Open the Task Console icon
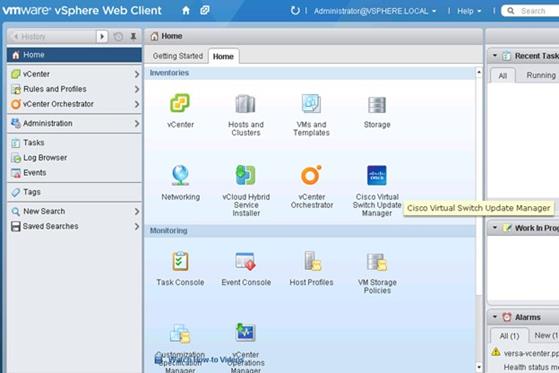This screenshot has height=373, width=559. click(x=180, y=261)
